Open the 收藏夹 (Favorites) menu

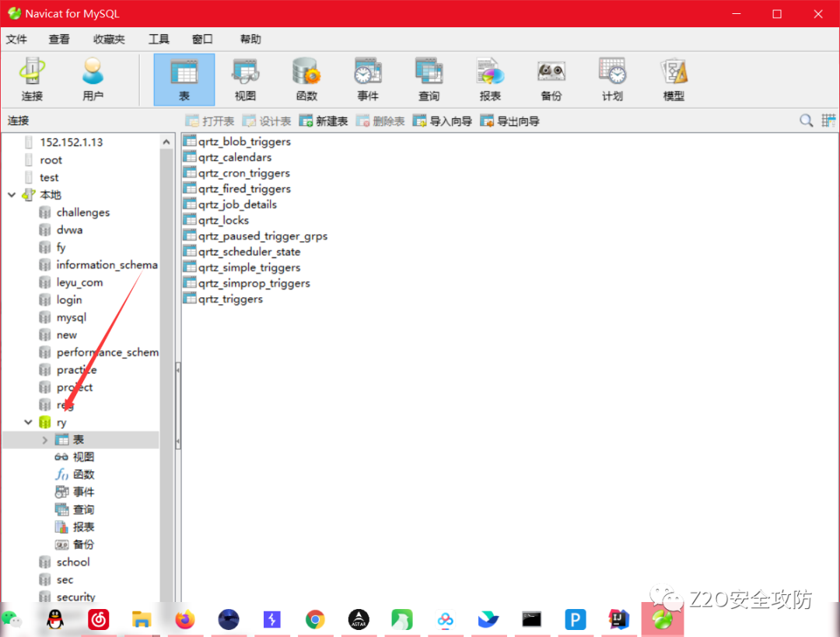109,39
